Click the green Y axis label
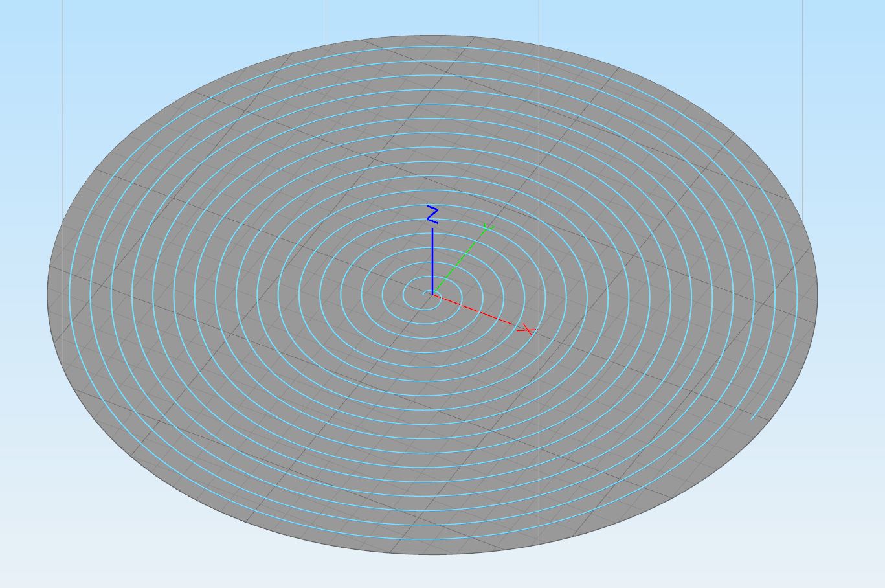885x588 pixels. click(488, 227)
